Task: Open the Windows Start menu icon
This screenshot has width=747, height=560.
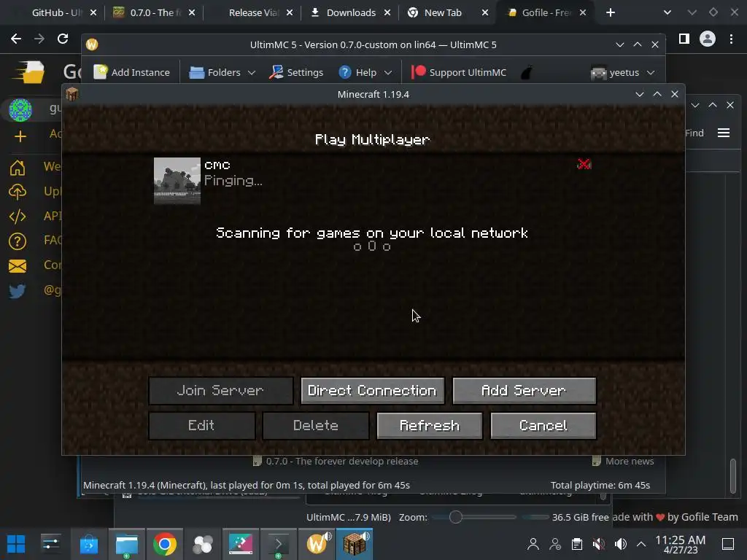Action: coord(16,544)
